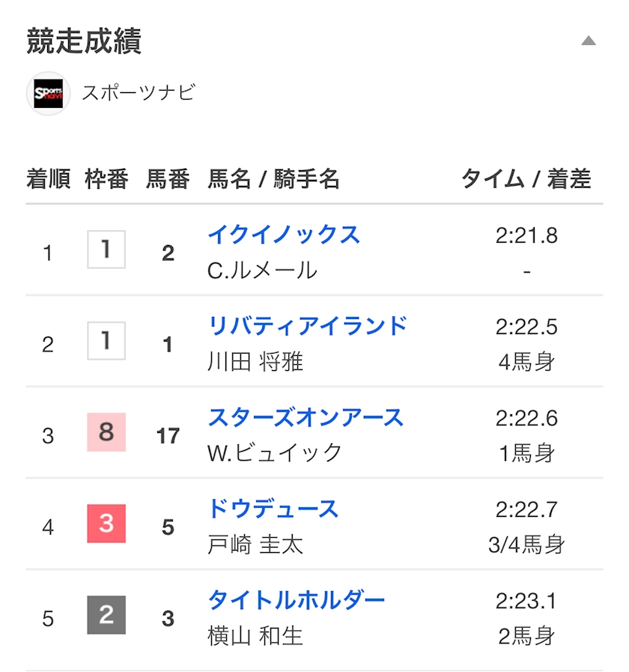Click the 競走成績 heading
Screen dimensions: 629x672
click(84, 41)
